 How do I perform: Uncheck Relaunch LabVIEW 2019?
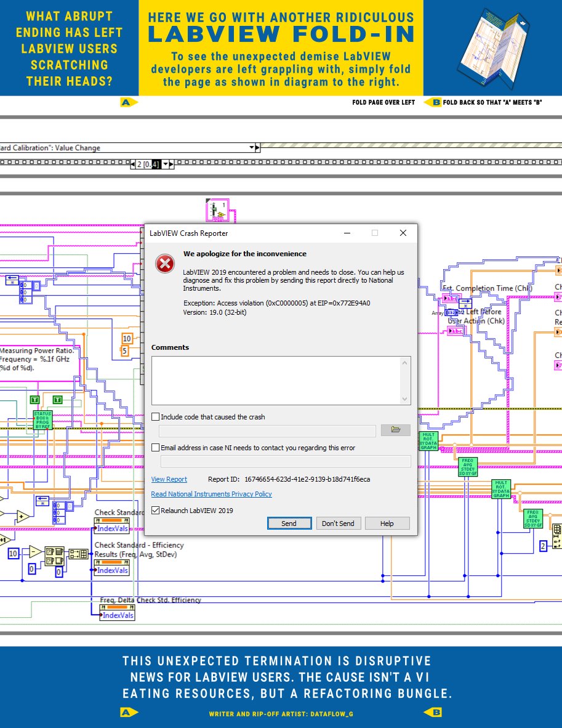click(x=156, y=510)
